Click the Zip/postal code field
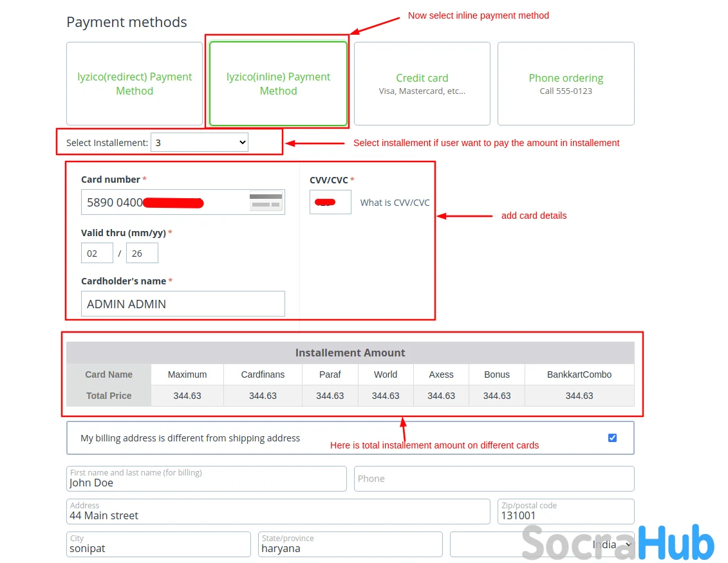The image size is (728, 563). coord(566,512)
